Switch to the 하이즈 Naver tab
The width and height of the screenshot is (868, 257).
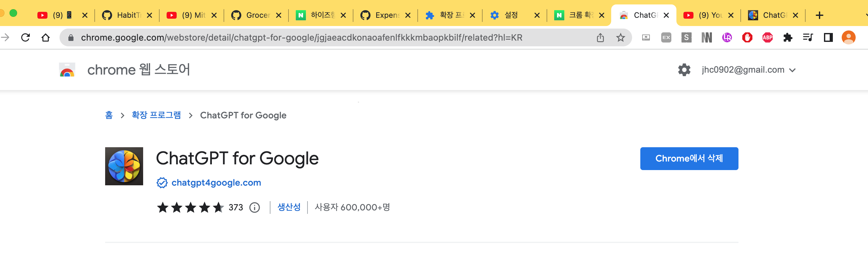pos(320,15)
